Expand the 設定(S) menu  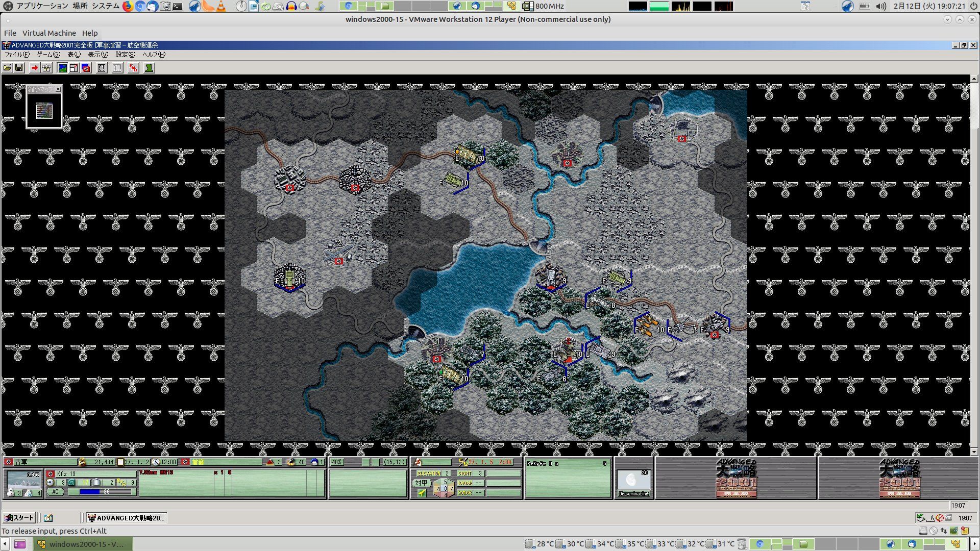pos(125,55)
